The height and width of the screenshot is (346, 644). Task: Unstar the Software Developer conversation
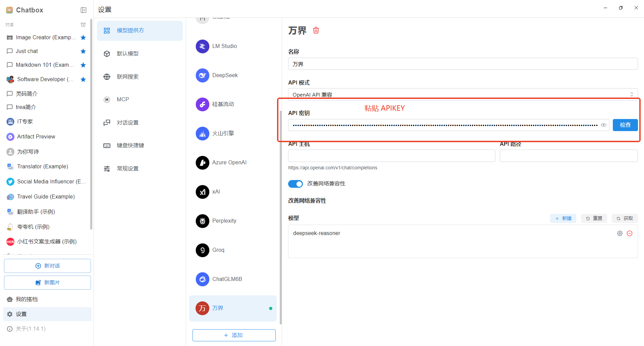[83, 79]
